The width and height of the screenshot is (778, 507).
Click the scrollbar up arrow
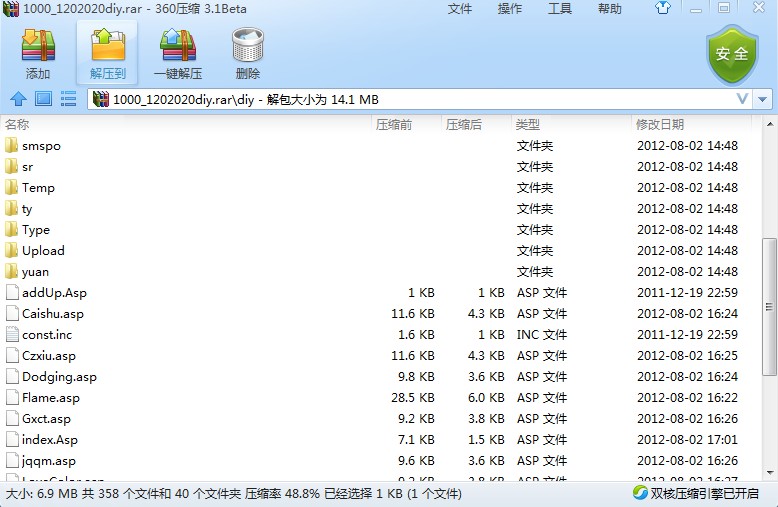tap(770, 124)
